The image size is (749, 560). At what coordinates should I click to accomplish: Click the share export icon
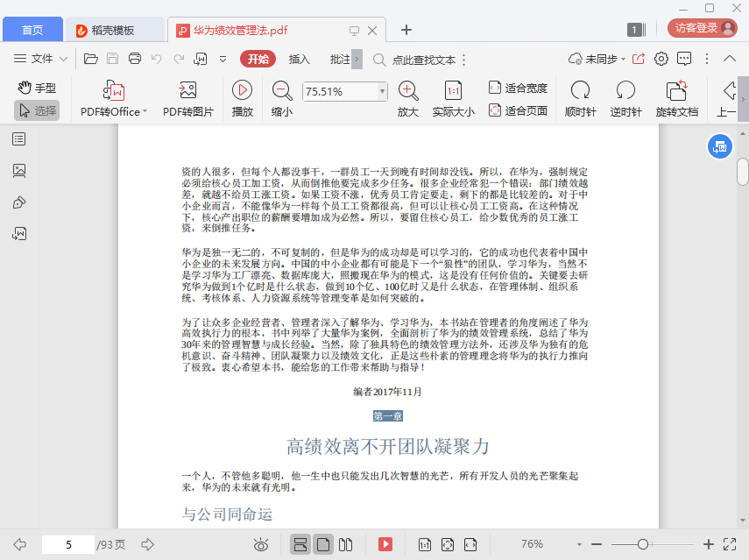(x=638, y=59)
